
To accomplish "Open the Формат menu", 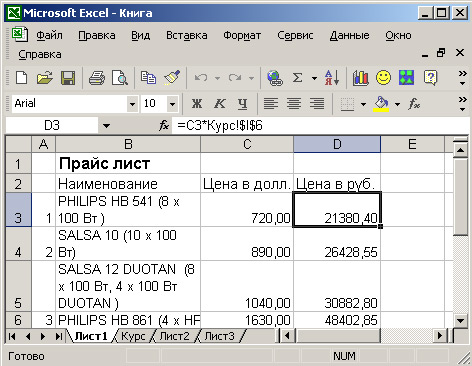I will pyautogui.click(x=242, y=35).
